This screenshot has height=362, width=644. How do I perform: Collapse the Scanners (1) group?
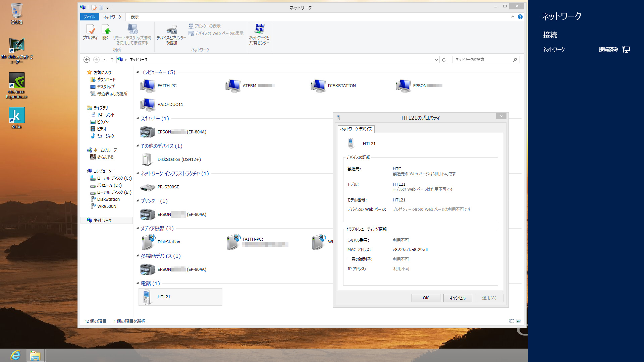point(138,118)
